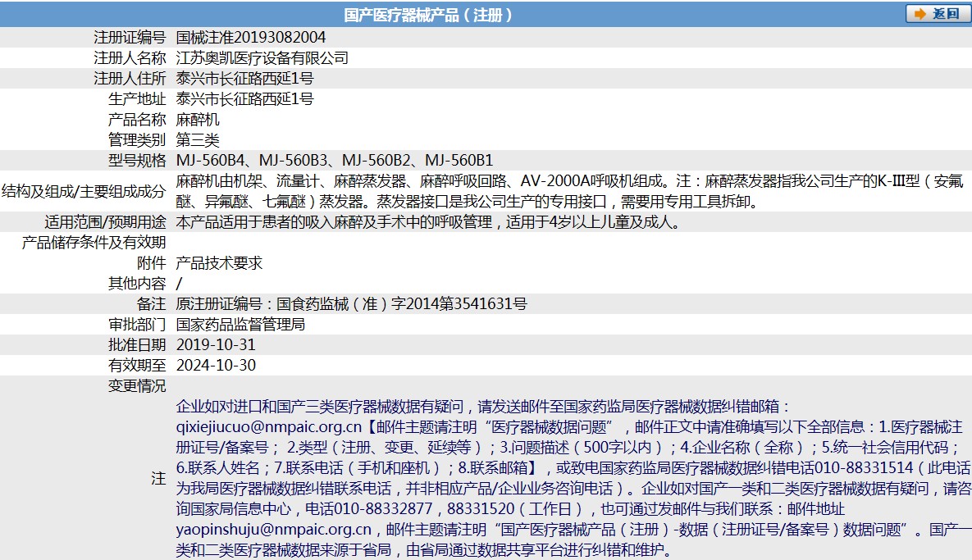Click the 生产地址 label
This screenshot has height=560, width=972.
tap(137, 98)
